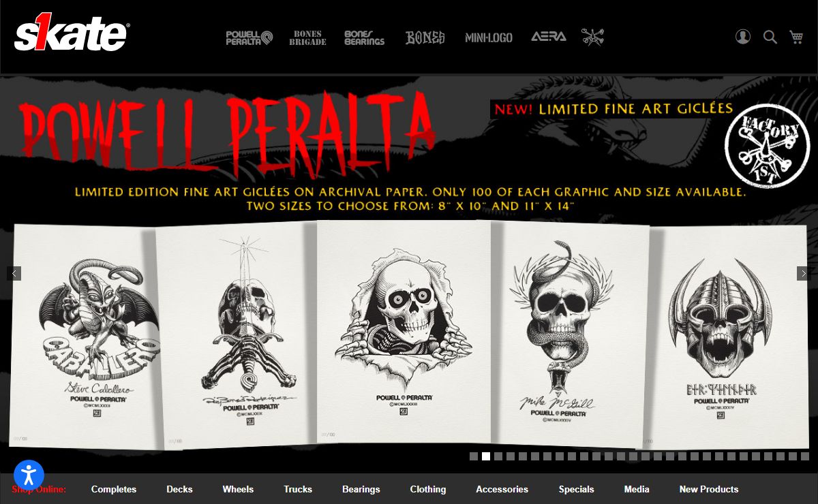Click the crossed skateboard keys brand icon

click(x=593, y=37)
